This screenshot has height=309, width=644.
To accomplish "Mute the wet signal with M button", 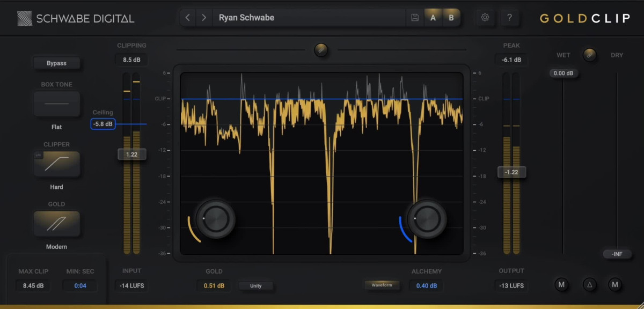I will click(x=561, y=284).
